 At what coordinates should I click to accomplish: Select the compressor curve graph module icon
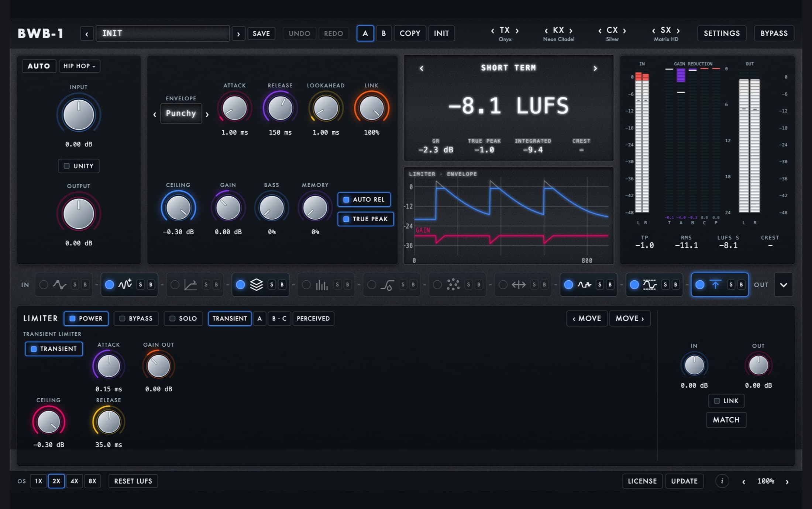[190, 285]
